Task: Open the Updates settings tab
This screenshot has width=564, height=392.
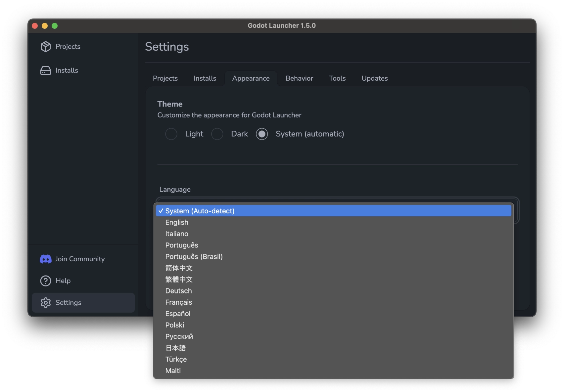Action: click(x=374, y=78)
